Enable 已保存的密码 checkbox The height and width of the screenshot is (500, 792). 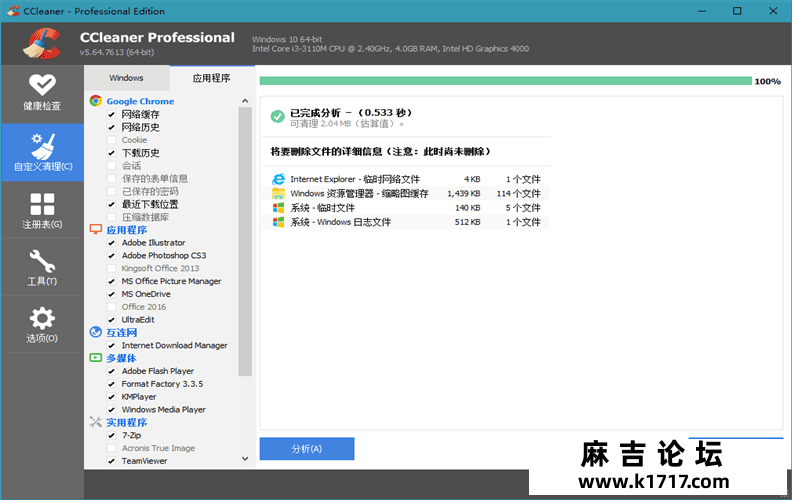coord(112,191)
